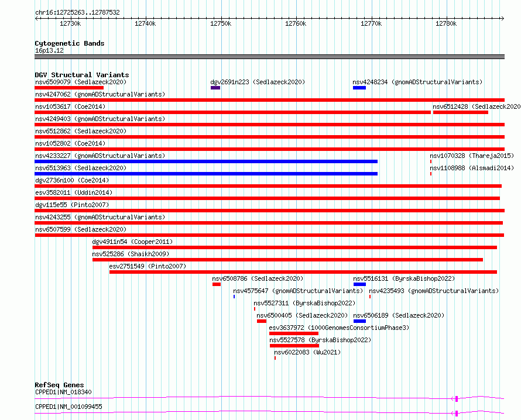The height and width of the screenshot is (420, 521).
Task: Open nsv4248234 gnomAD variant label
Action: pyautogui.click(x=417, y=82)
